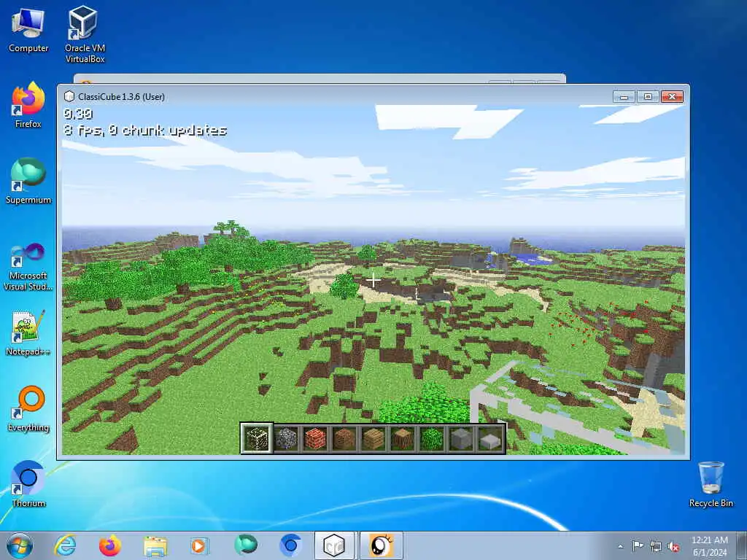
Task: Click the ClassiCube cube icon in title bar
Action: pyautogui.click(x=69, y=96)
